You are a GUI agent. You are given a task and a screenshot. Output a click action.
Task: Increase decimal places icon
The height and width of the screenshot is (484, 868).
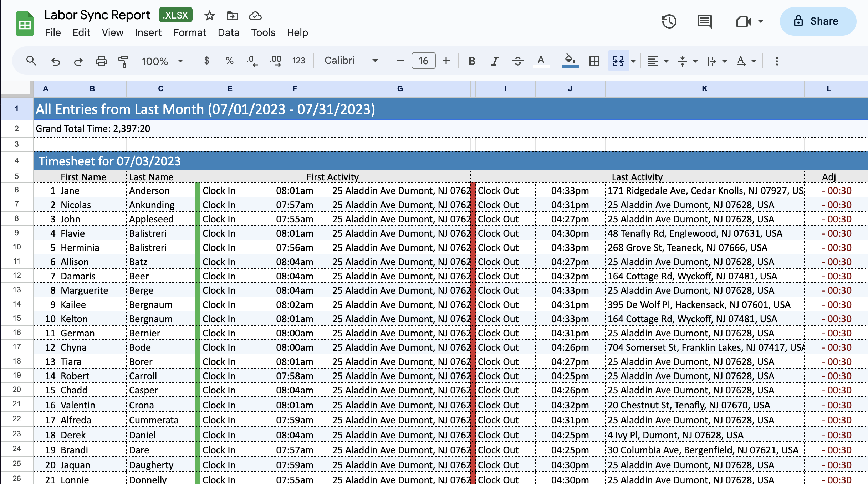(275, 61)
